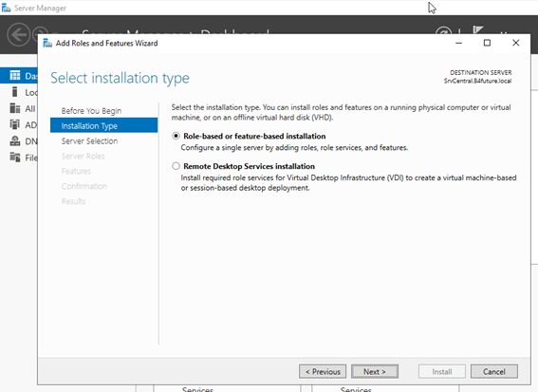
Task: Click the refresh icon in the Server Manager header
Action: tap(443, 31)
